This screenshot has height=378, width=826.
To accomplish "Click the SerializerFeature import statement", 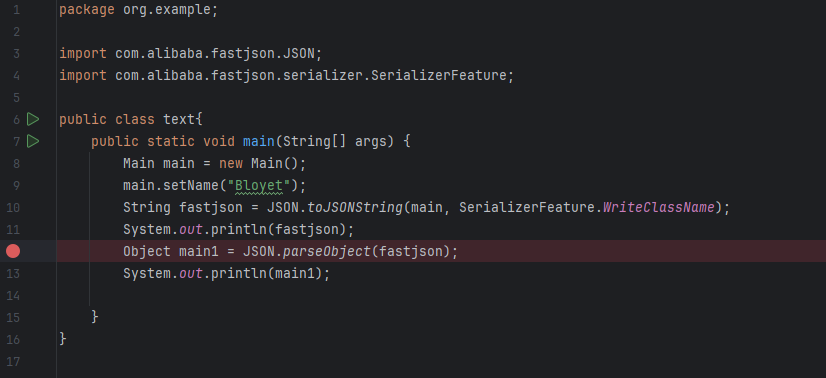I will pyautogui.click(x=286, y=75).
